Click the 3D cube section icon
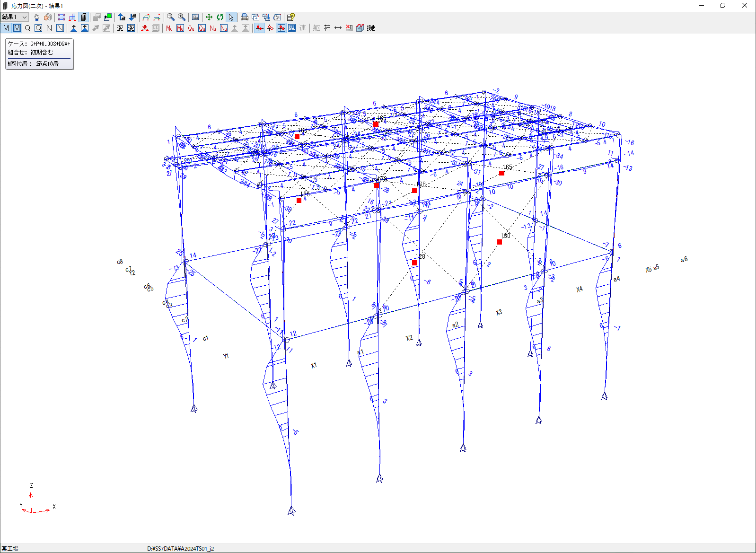756x553 pixels. [360, 28]
